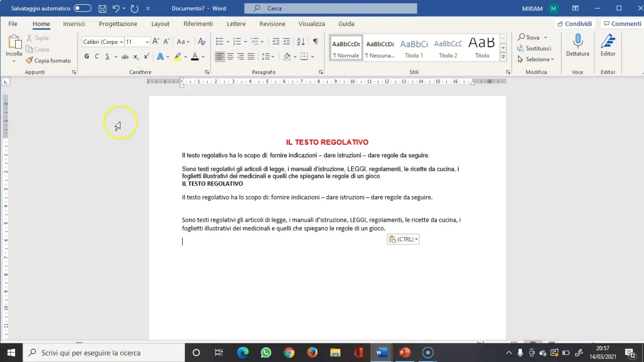Switch to the Layout tab
This screenshot has height=362, width=644.
click(160, 24)
